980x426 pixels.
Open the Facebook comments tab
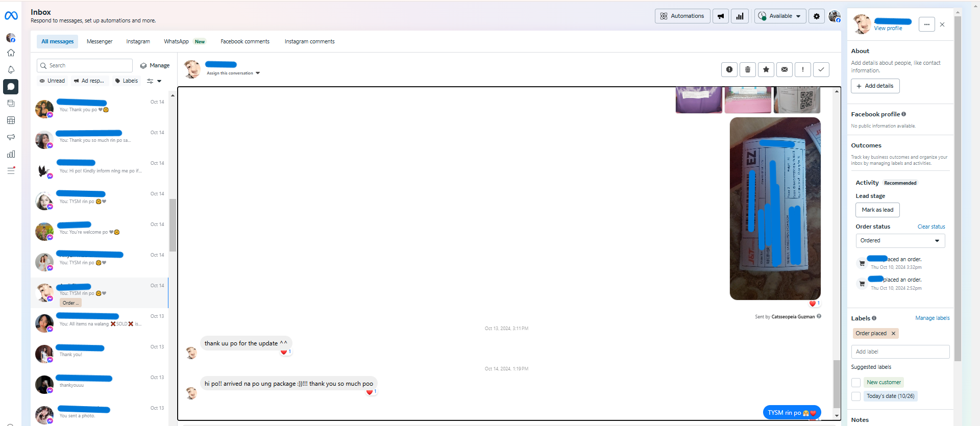pyautogui.click(x=245, y=42)
